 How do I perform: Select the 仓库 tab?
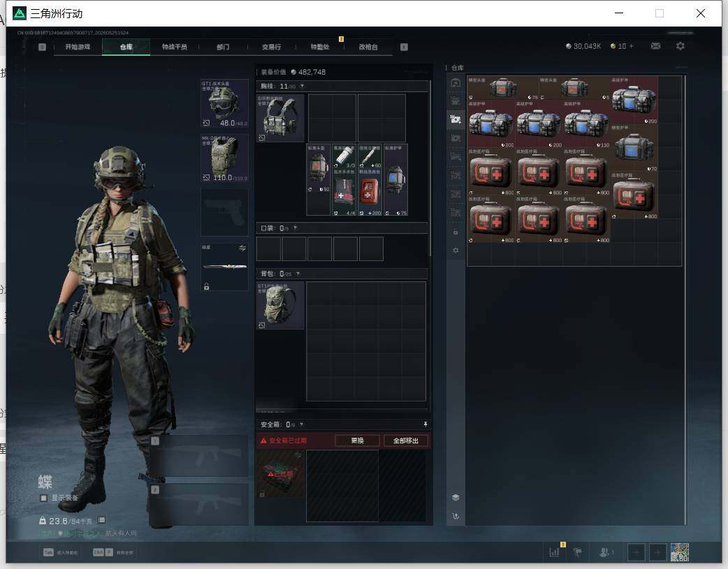pyautogui.click(x=126, y=47)
